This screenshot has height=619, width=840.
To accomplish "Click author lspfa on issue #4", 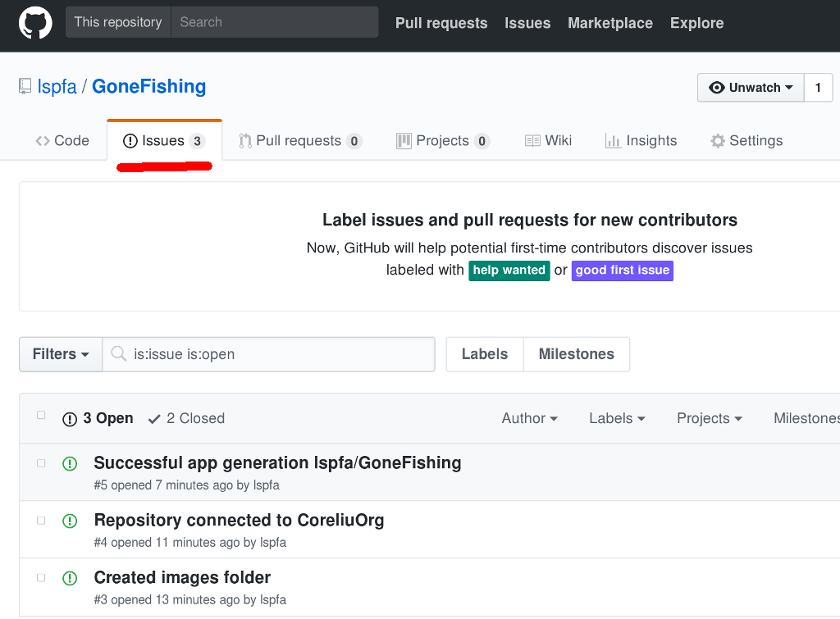I will pos(272,543).
